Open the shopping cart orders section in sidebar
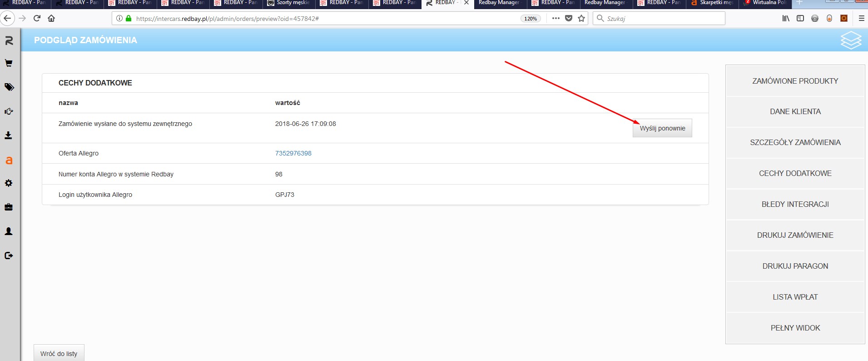 [9, 63]
